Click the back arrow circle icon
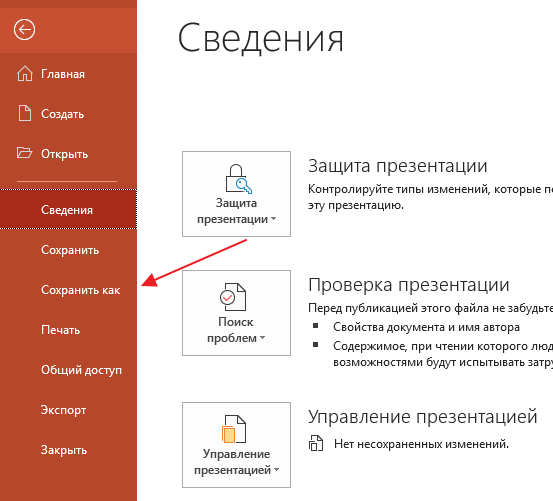The height and width of the screenshot is (501, 553). [x=24, y=29]
